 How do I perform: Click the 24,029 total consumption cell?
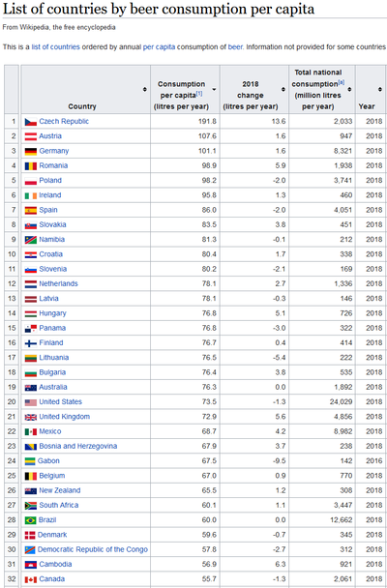point(341,401)
